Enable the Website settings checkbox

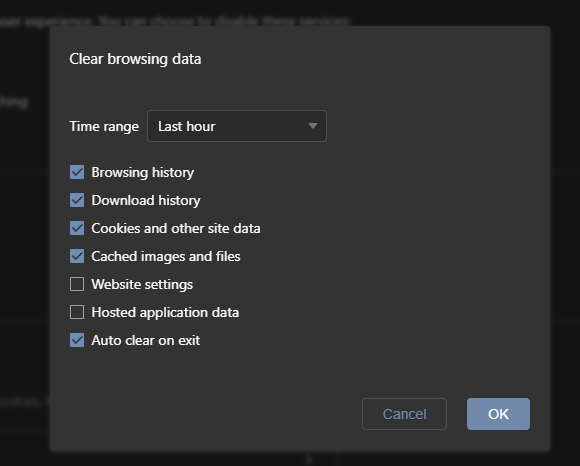77,284
